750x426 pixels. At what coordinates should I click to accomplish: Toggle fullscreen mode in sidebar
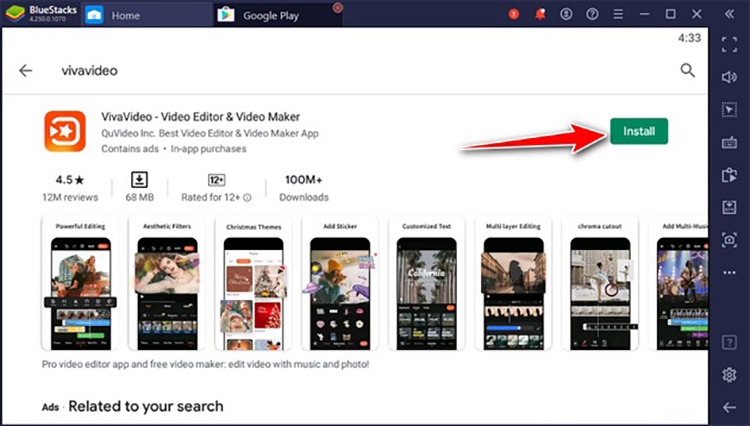pos(729,44)
